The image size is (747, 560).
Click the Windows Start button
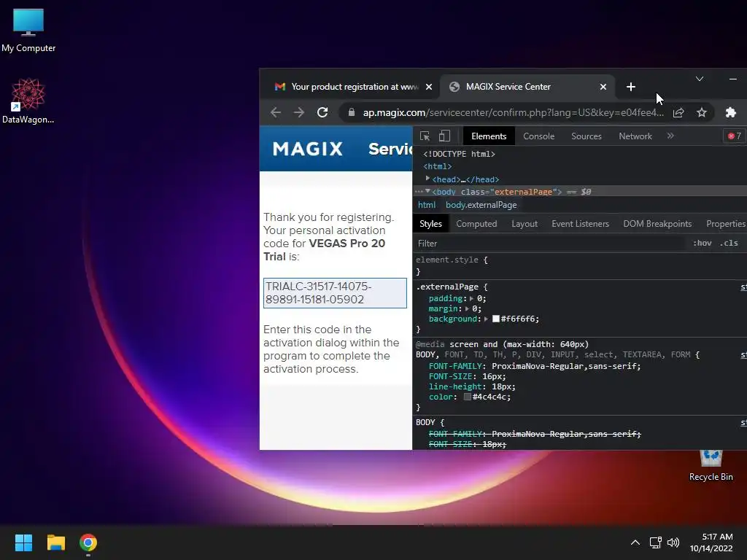23,542
